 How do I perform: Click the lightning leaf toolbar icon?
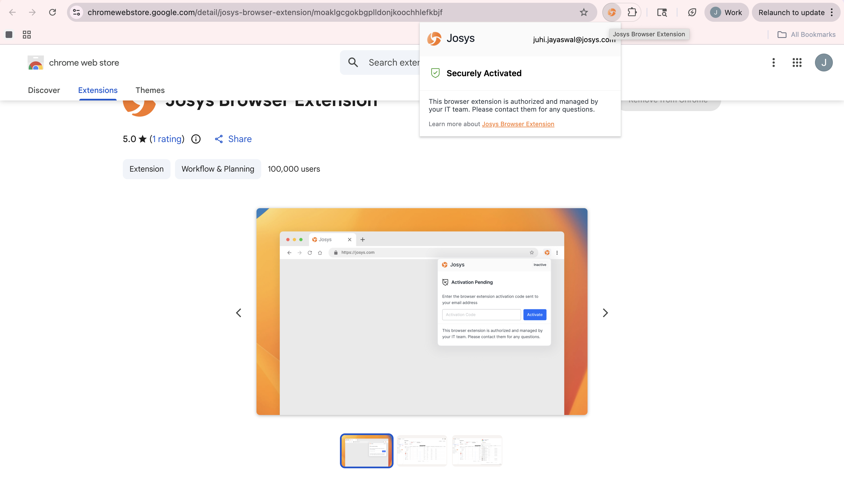692,13
